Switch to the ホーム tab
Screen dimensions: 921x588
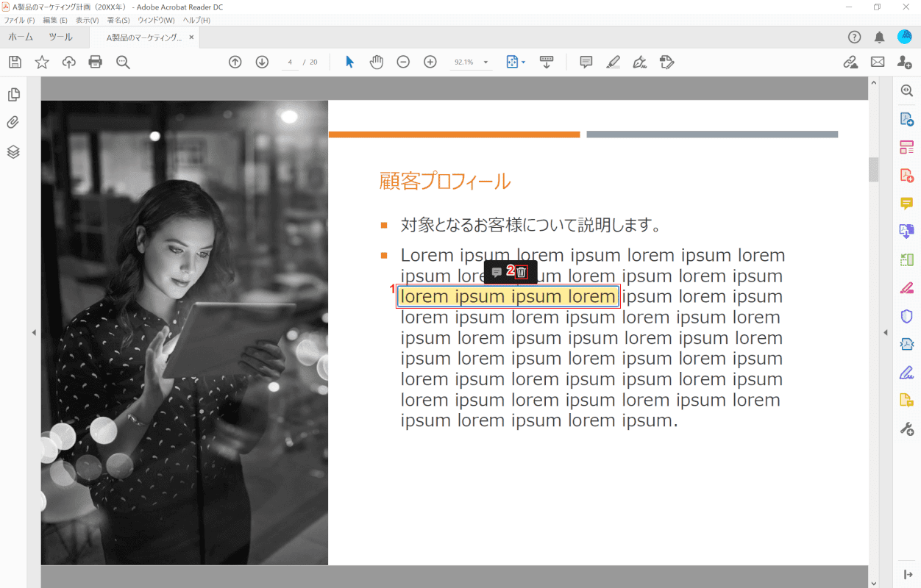[21, 37]
